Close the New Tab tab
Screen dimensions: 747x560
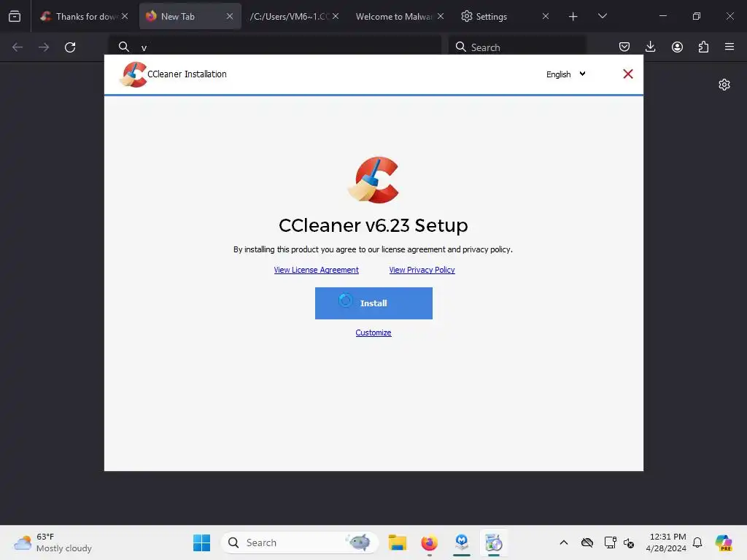click(230, 16)
